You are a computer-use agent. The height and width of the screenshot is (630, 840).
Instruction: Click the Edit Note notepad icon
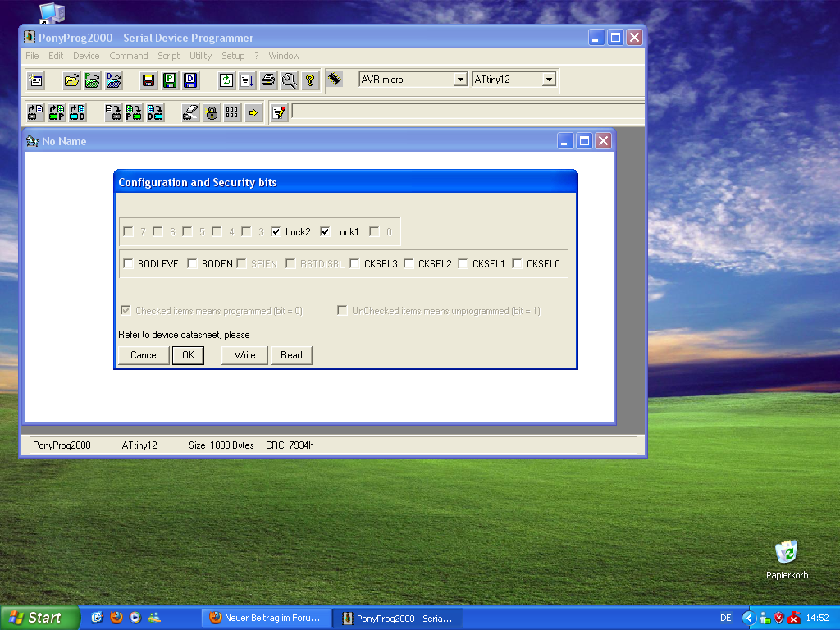pos(279,112)
